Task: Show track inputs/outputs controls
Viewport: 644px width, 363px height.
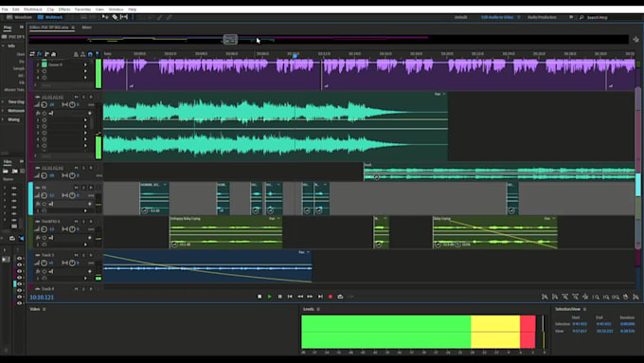Action: coord(32,54)
